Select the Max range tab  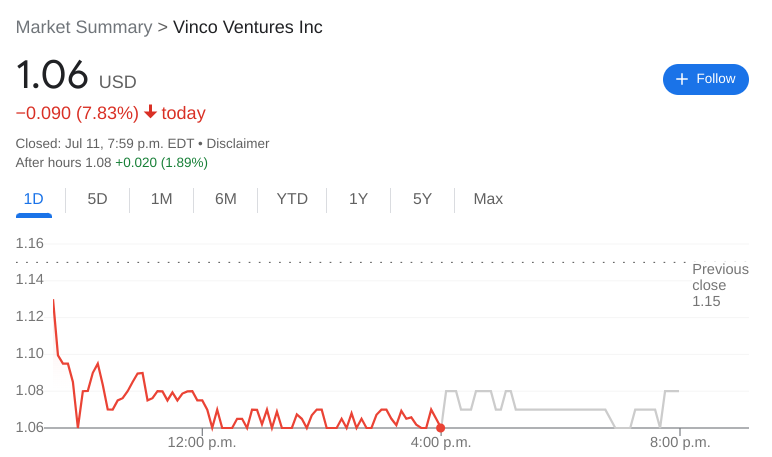[488, 199]
